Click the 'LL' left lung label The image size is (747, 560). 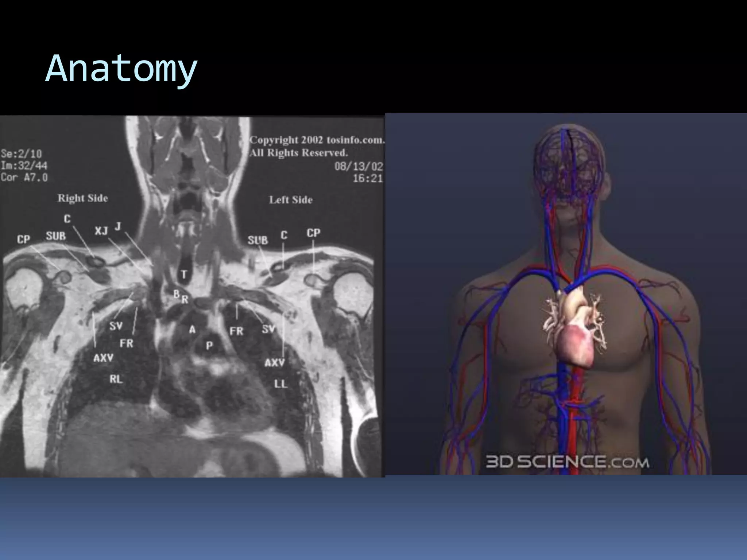280,384
